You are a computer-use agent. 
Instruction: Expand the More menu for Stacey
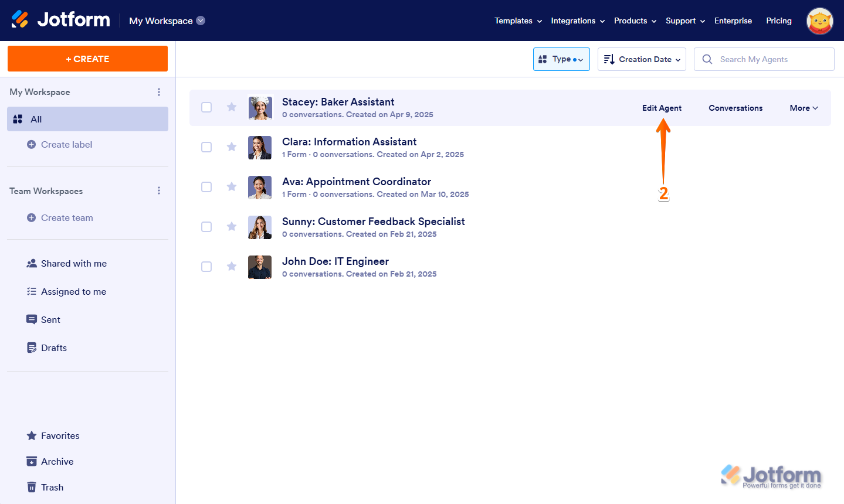coord(804,108)
